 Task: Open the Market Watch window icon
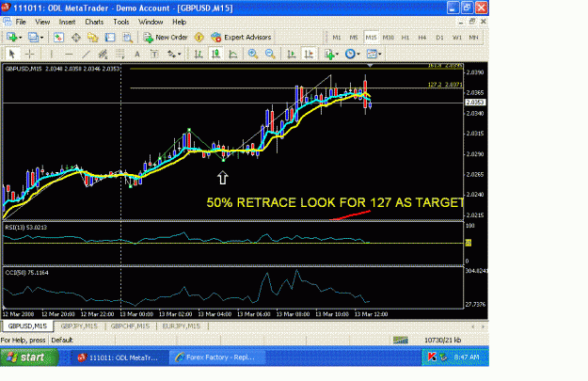click(x=58, y=37)
